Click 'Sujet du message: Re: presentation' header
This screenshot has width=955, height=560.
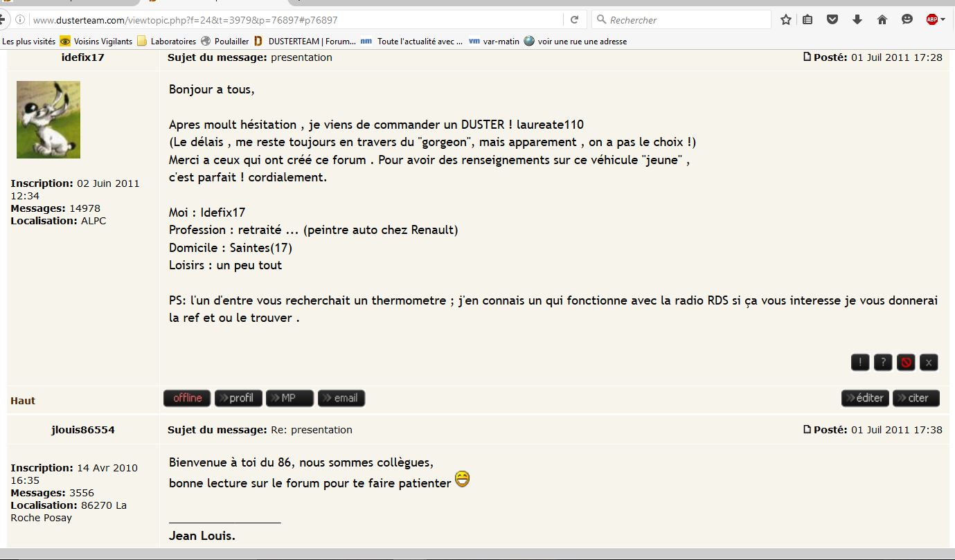(260, 430)
